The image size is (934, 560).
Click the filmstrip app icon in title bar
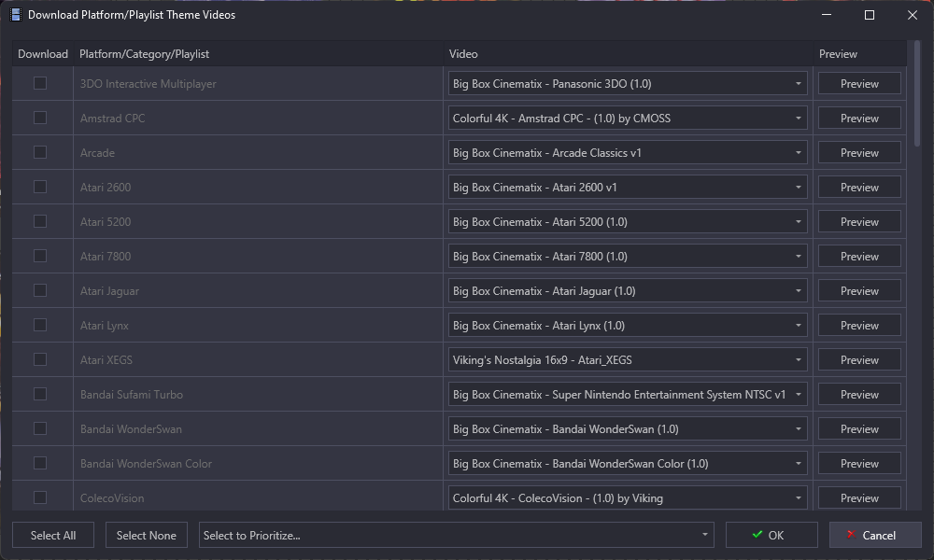(16, 15)
